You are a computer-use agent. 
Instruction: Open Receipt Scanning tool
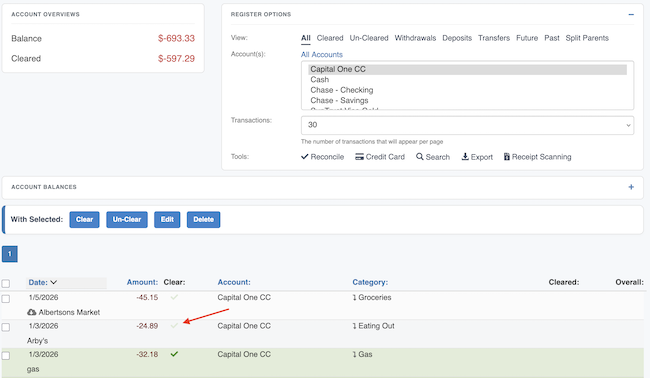coord(537,157)
